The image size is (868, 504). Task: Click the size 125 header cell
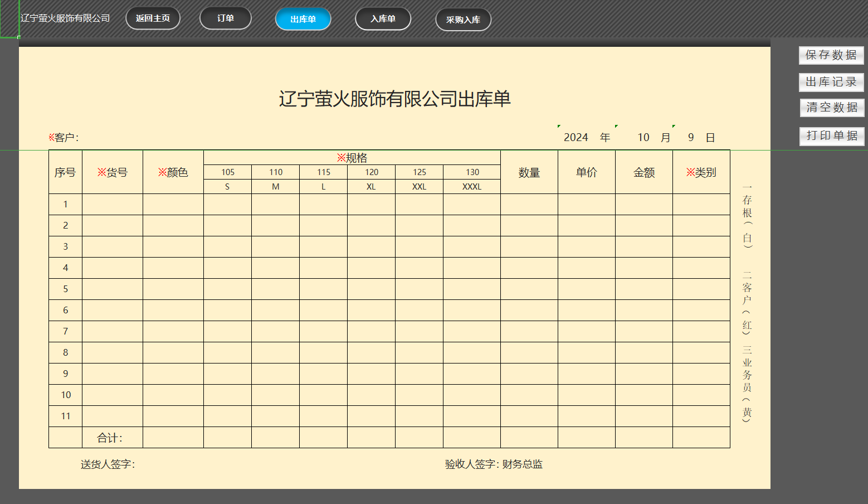click(419, 172)
